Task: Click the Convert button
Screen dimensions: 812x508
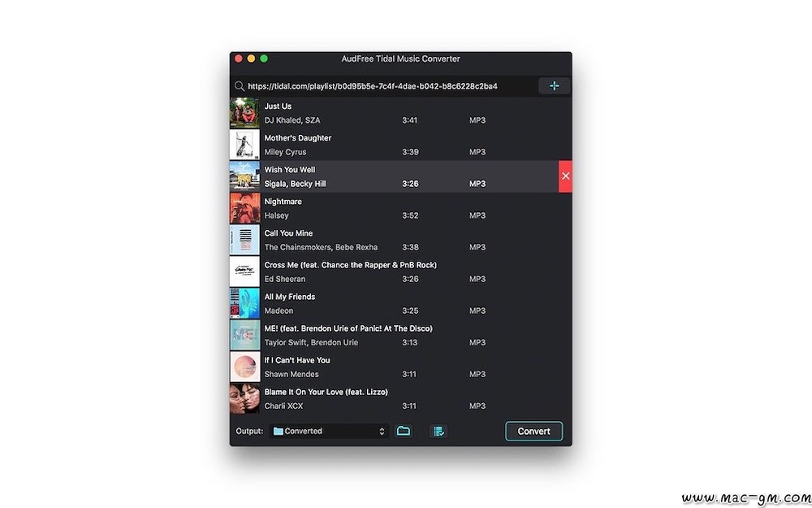Action: pyautogui.click(x=534, y=432)
